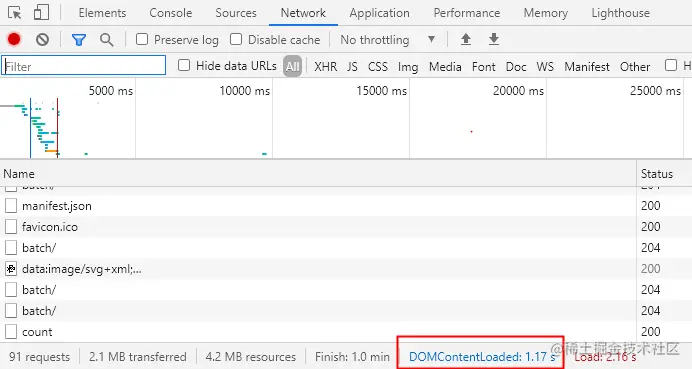Filter requests by XHR
The image size is (692, 369).
[326, 67]
